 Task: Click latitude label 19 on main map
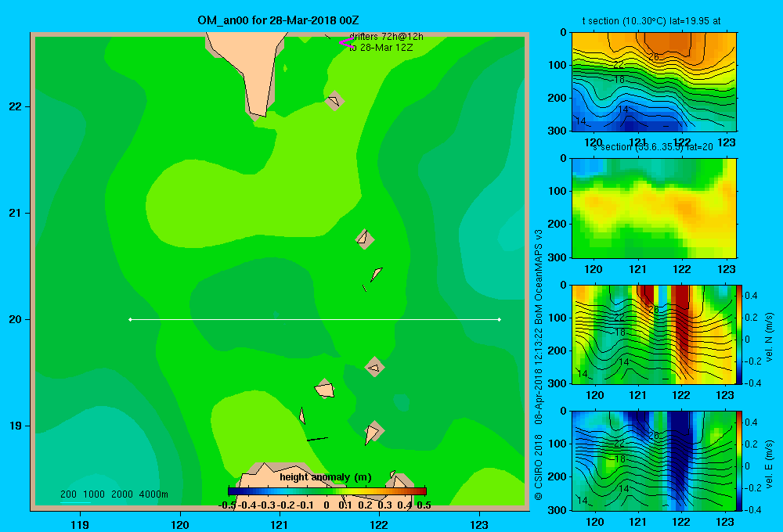coord(16,426)
